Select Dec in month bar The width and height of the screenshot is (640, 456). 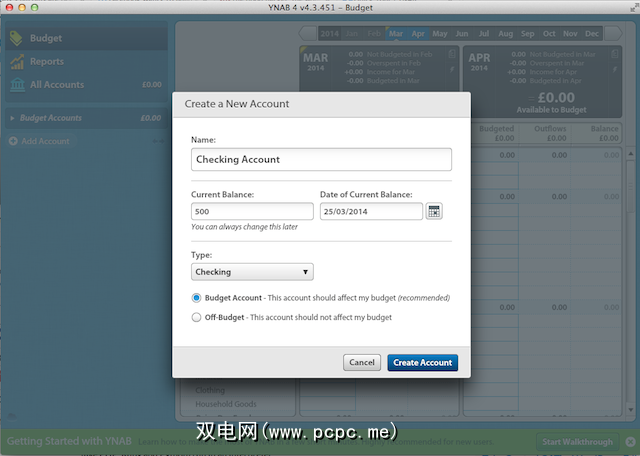[x=592, y=33]
